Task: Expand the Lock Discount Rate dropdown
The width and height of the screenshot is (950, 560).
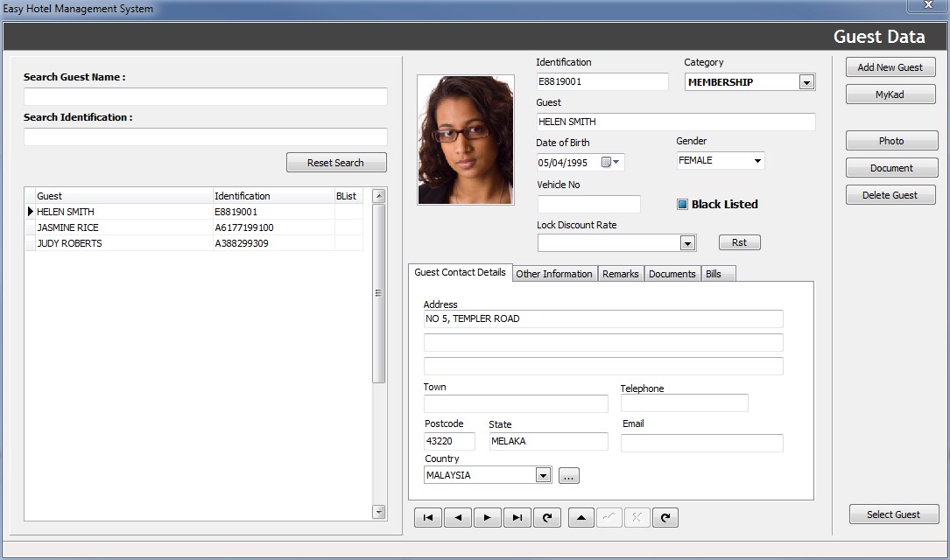Action: 687,243
